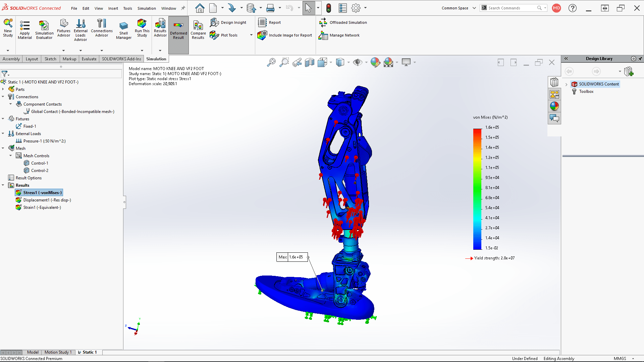
Task: Click Zoom to Area magnifier icon
Action: [x=284, y=62]
